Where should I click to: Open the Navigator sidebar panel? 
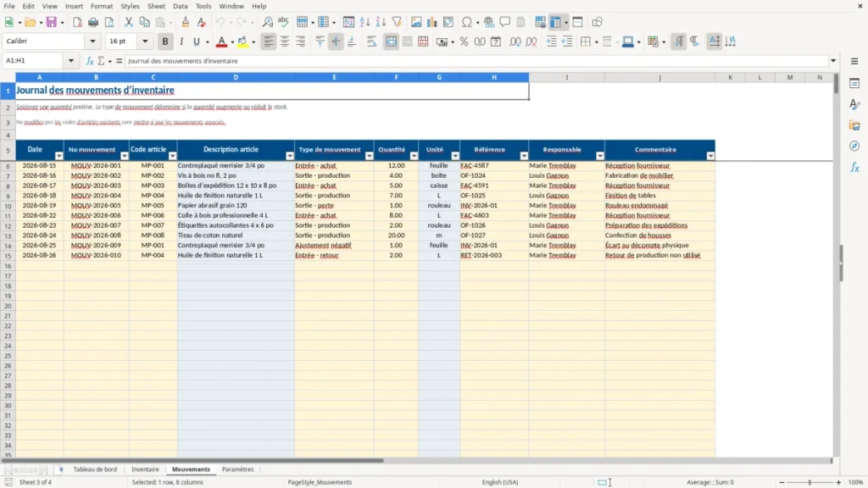click(x=854, y=146)
